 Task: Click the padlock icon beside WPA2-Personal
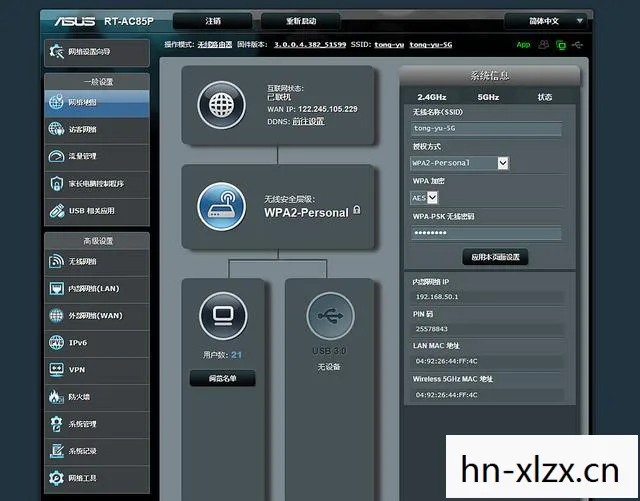(357, 210)
